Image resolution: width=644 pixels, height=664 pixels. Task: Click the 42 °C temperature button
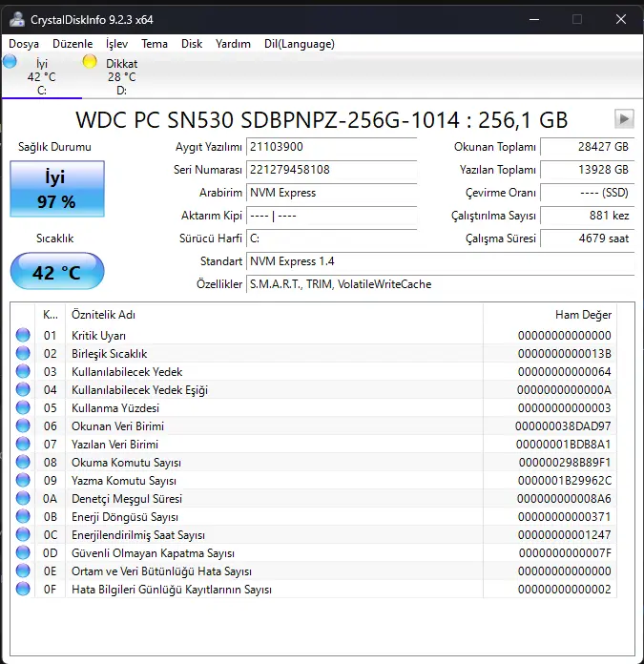[57, 271]
